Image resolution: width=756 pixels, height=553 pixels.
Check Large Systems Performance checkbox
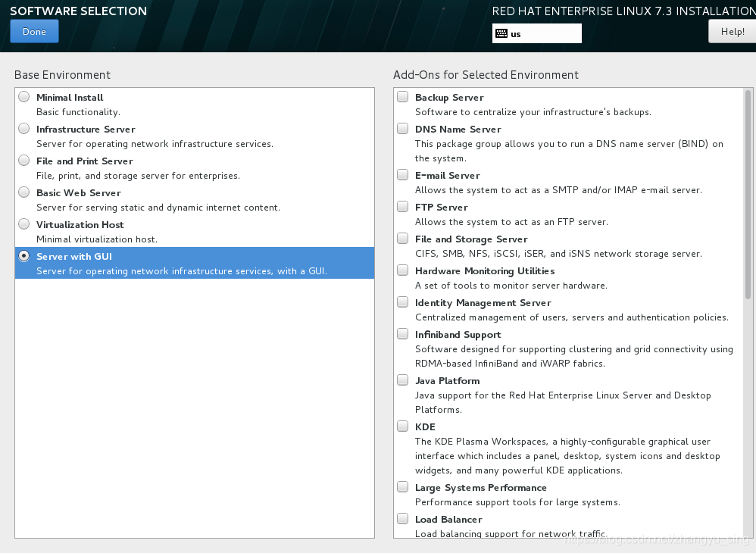(x=402, y=487)
